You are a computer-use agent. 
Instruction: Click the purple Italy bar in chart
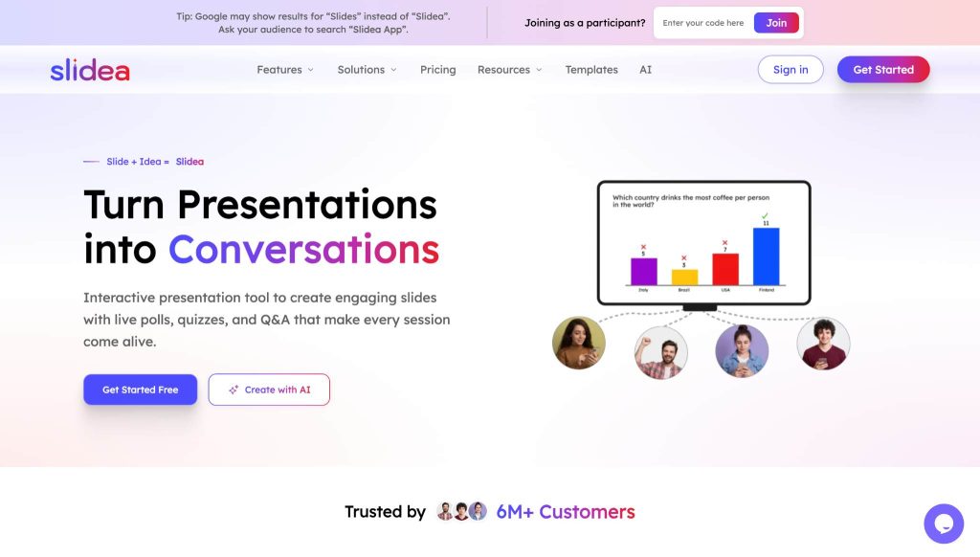tap(644, 271)
